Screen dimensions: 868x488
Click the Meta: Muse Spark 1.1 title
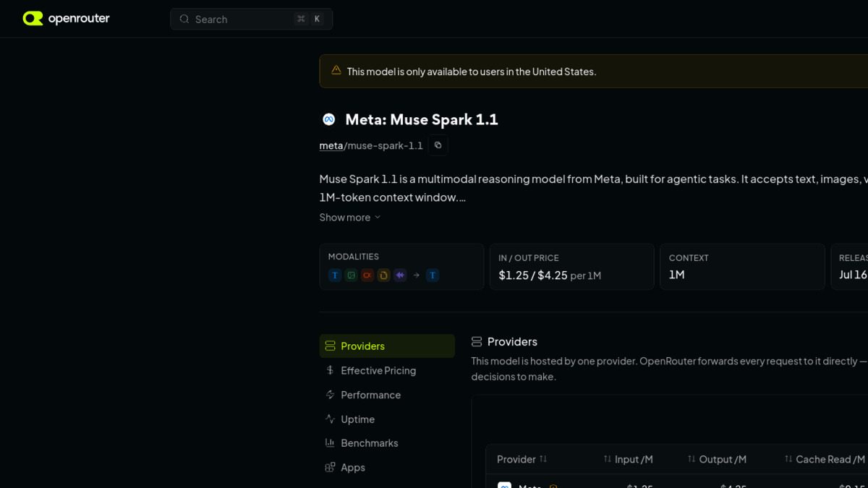pyautogui.click(x=422, y=119)
